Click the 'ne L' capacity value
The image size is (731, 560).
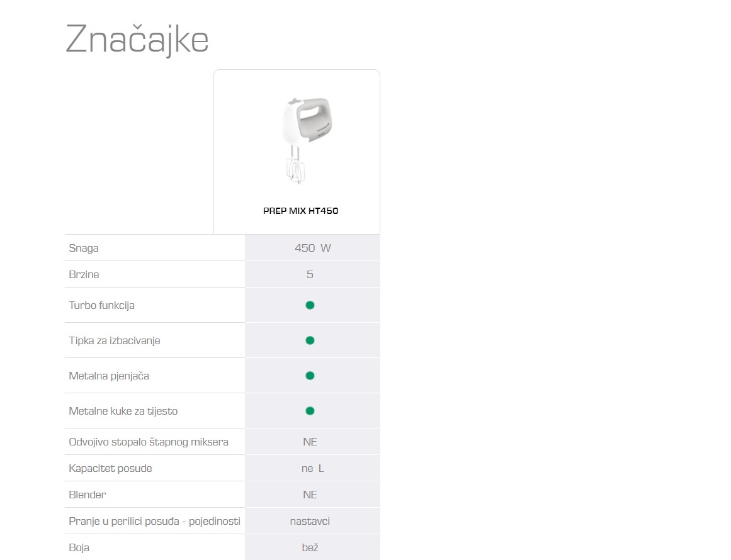click(312, 468)
